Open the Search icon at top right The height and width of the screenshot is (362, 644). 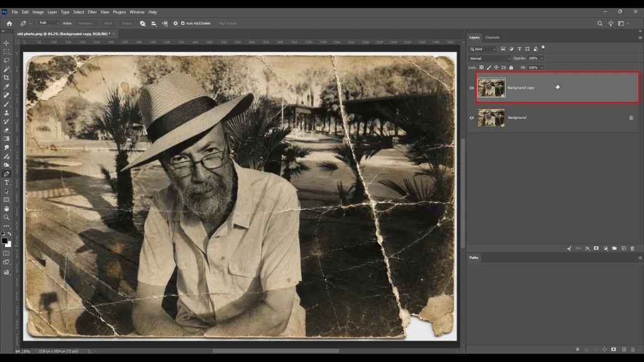[600, 23]
